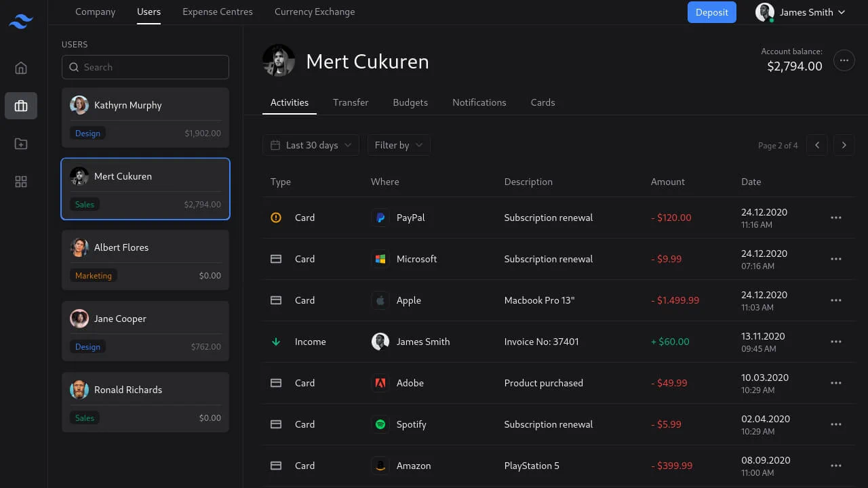Click James Smith avatar in transactions table

click(380, 342)
